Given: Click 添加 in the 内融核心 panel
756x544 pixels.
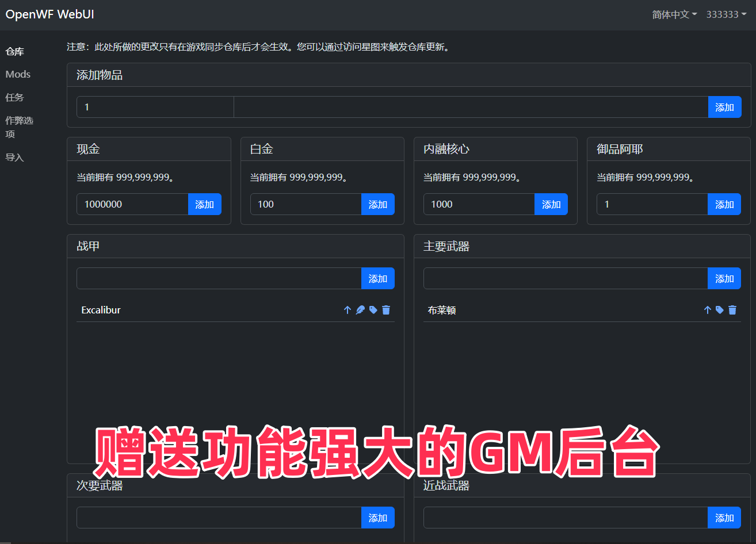Looking at the screenshot, I should tap(551, 204).
